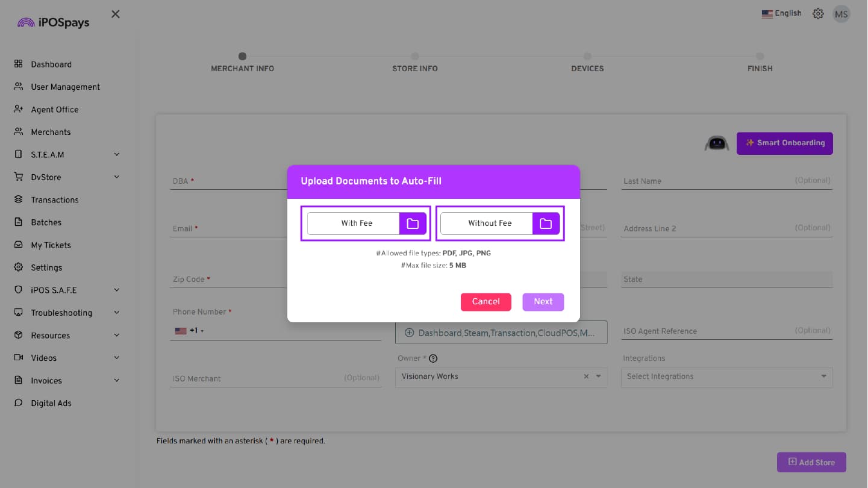
Task: Open the settings gear icon in header
Action: [x=818, y=14]
